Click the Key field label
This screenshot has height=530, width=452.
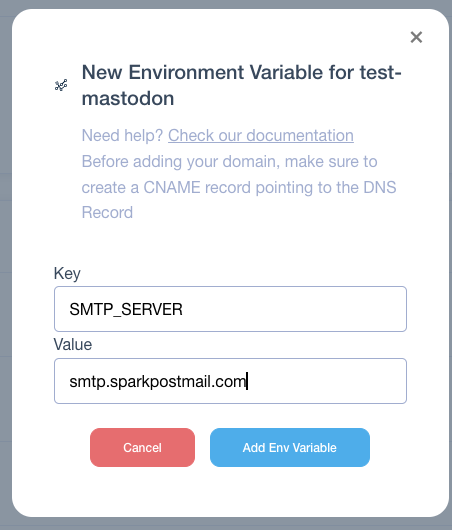(x=67, y=273)
